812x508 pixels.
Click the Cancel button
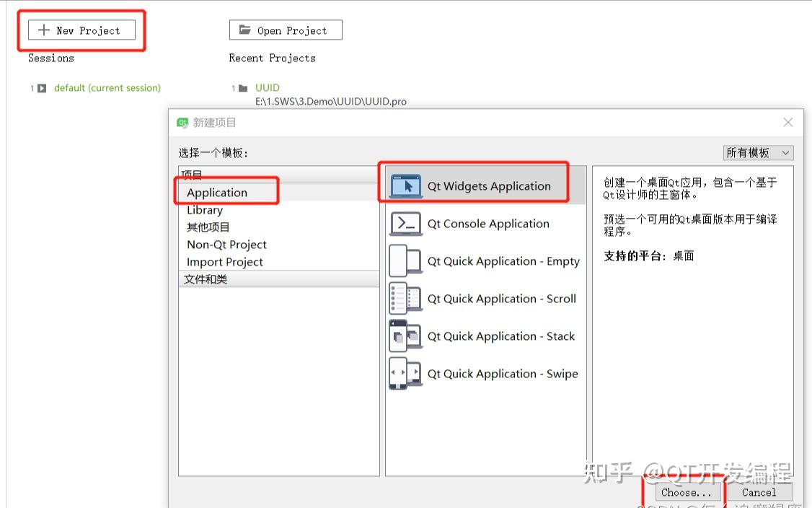click(x=759, y=492)
